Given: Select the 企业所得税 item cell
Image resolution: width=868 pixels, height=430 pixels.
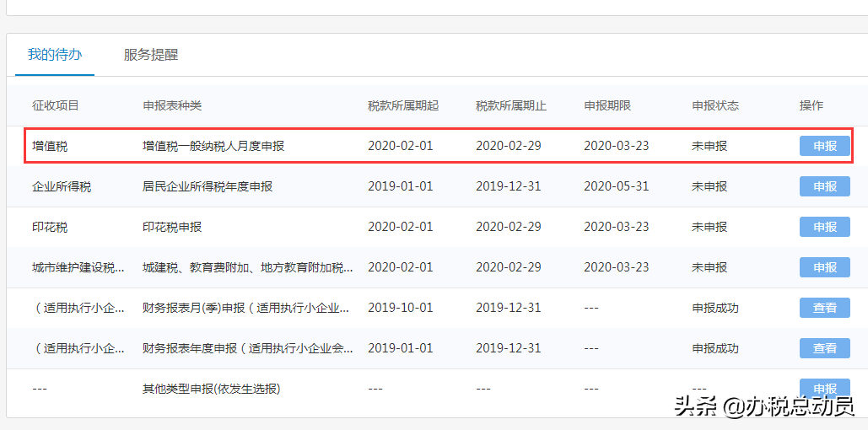Looking at the screenshot, I should 62,186.
